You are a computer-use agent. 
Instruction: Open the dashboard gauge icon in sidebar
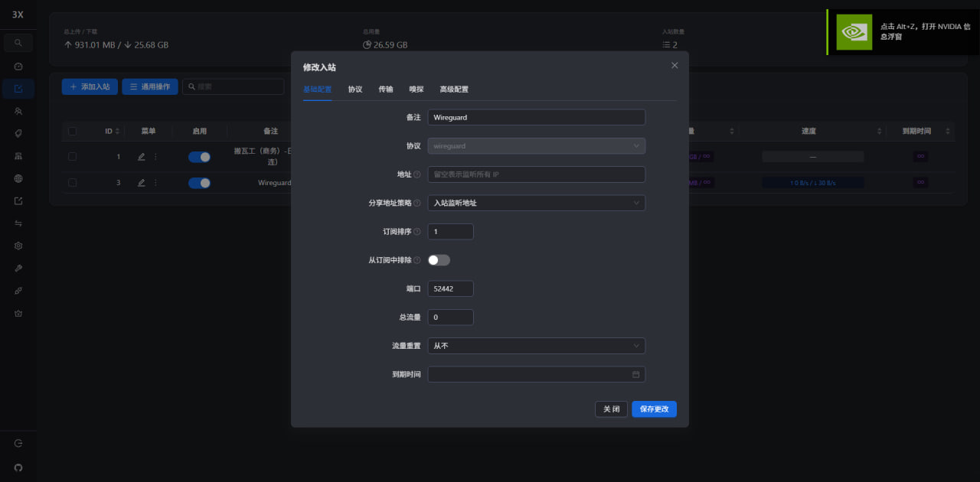coord(18,67)
